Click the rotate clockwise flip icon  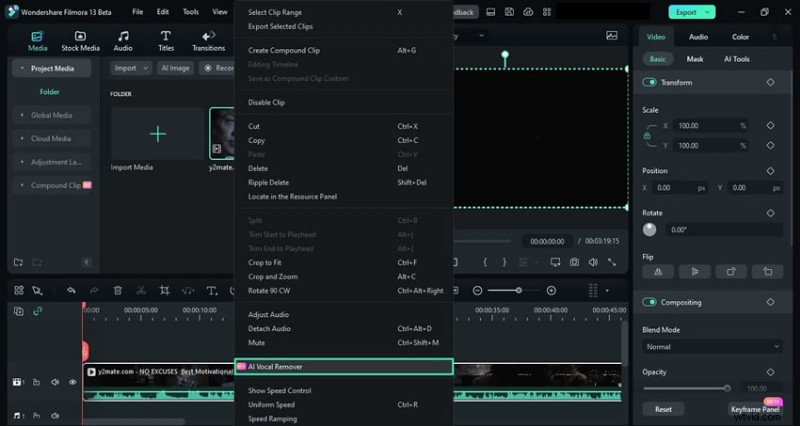[731, 272]
